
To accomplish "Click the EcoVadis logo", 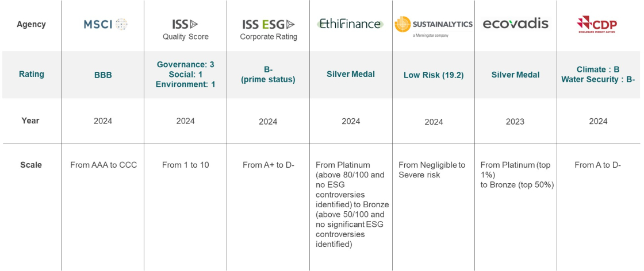I will (516, 24).
